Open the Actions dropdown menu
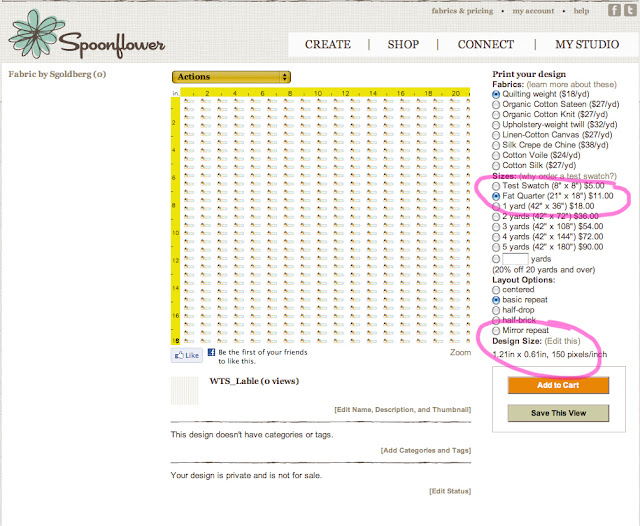This screenshot has width=640, height=526. [231, 77]
